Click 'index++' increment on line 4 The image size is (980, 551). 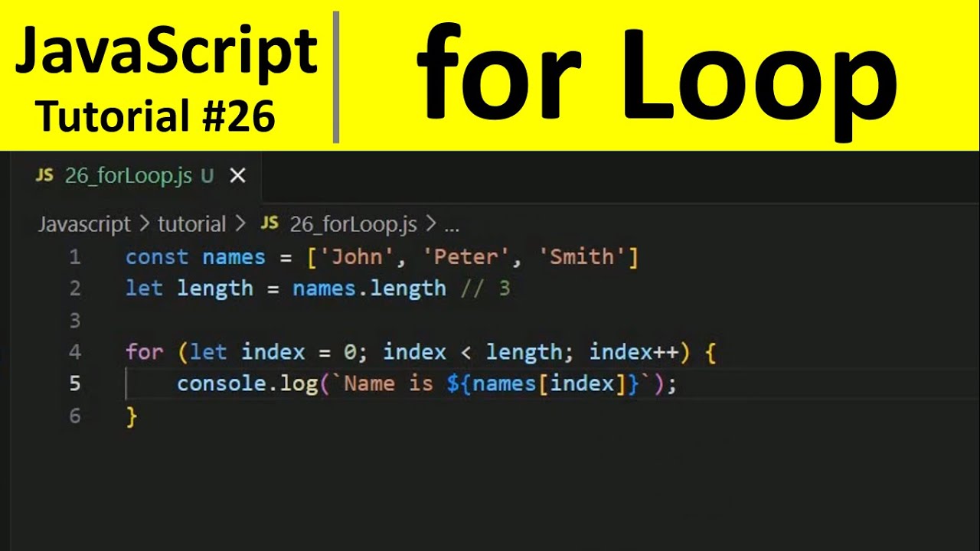click(634, 352)
